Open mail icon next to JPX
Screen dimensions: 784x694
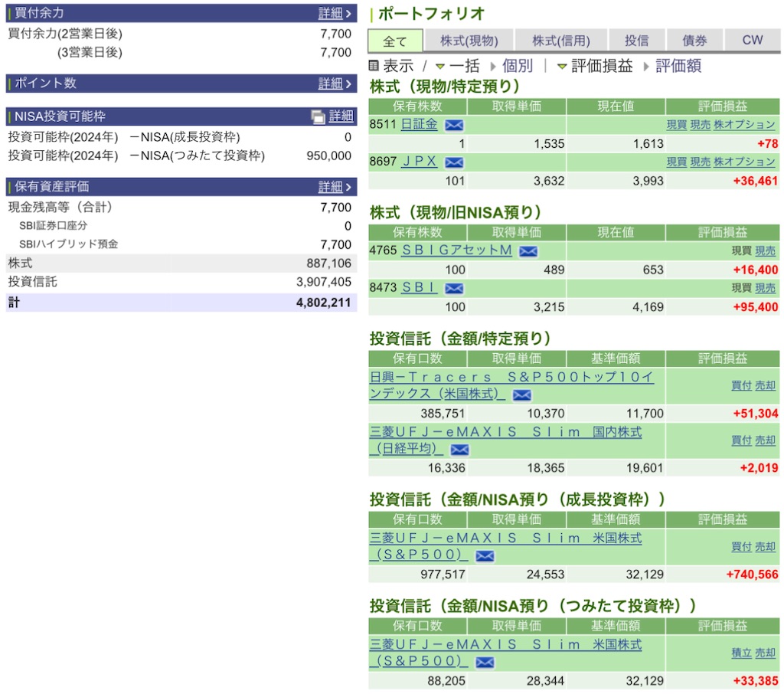point(454,162)
